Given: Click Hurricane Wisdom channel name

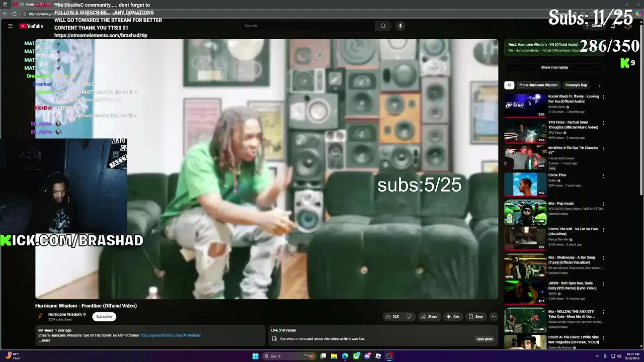Looking at the screenshot, I should (x=65, y=314).
